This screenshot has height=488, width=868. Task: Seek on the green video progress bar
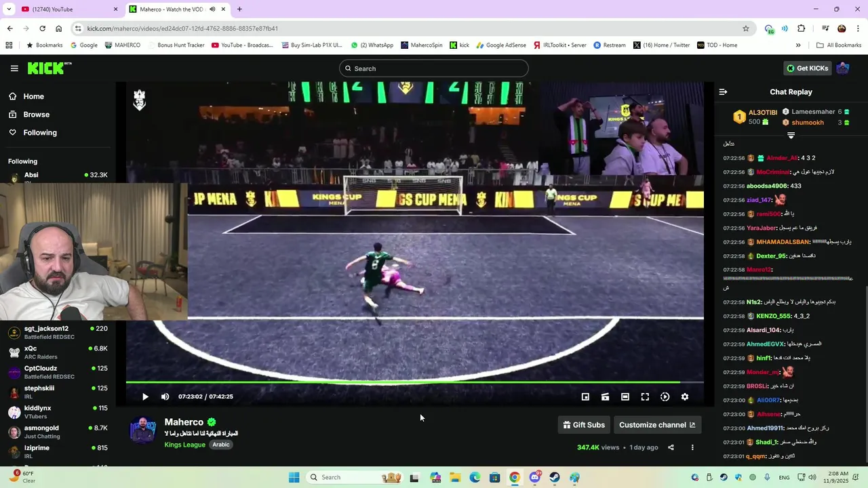[x=414, y=383]
